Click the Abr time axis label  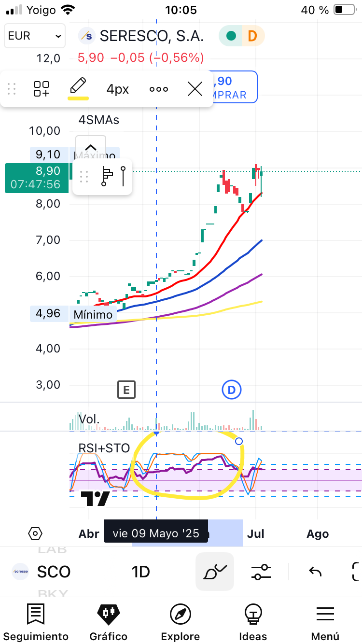[89, 534]
